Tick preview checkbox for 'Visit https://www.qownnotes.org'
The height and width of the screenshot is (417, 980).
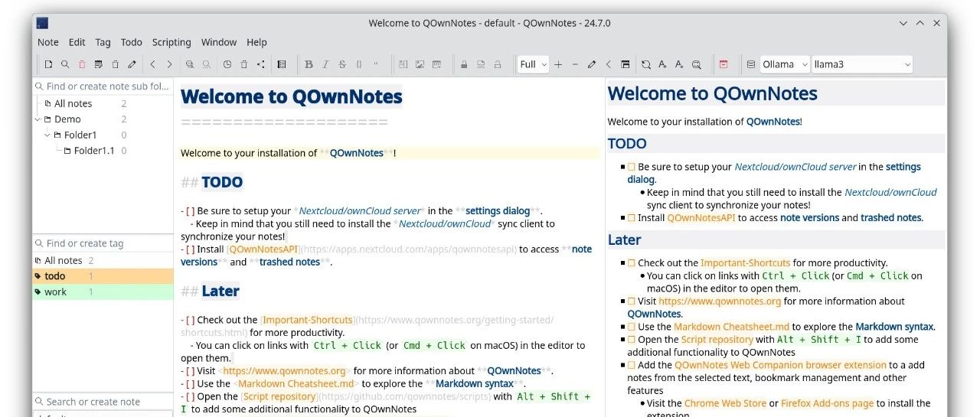(632, 301)
